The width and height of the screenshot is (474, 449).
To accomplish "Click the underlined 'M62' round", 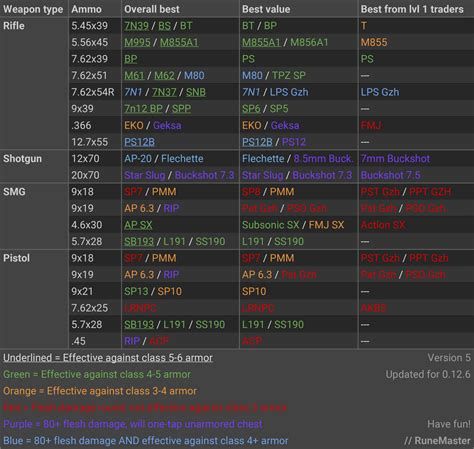I will point(164,75).
